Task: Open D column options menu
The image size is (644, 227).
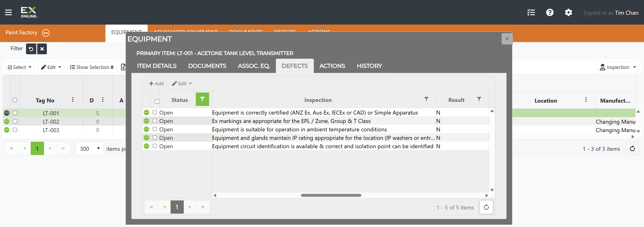Action: [103, 100]
